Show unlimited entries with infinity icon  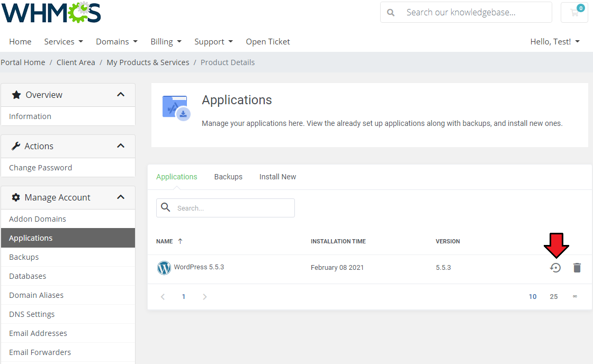tap(575, 296)
